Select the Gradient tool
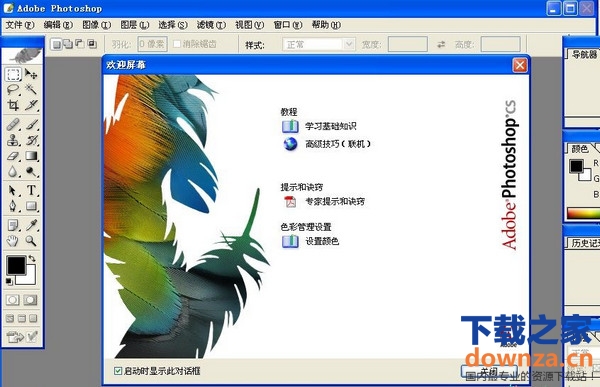600x387 pixels. 31,156
